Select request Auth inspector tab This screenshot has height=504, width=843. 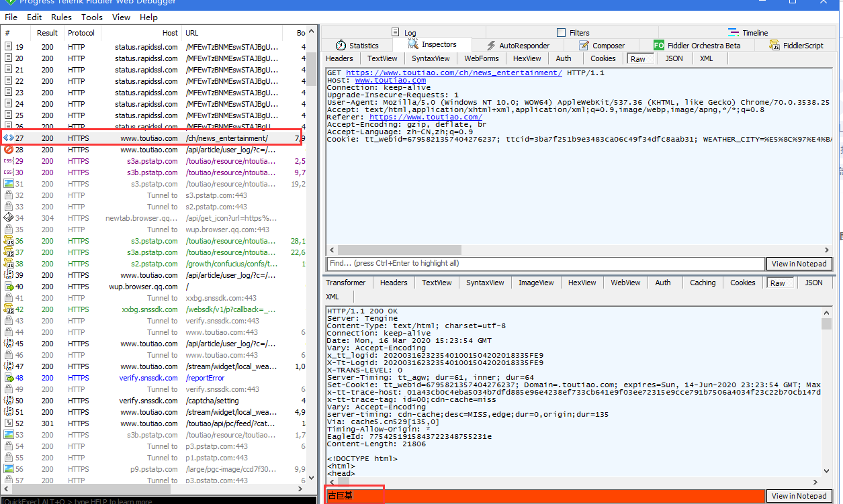tap(564, 58)
